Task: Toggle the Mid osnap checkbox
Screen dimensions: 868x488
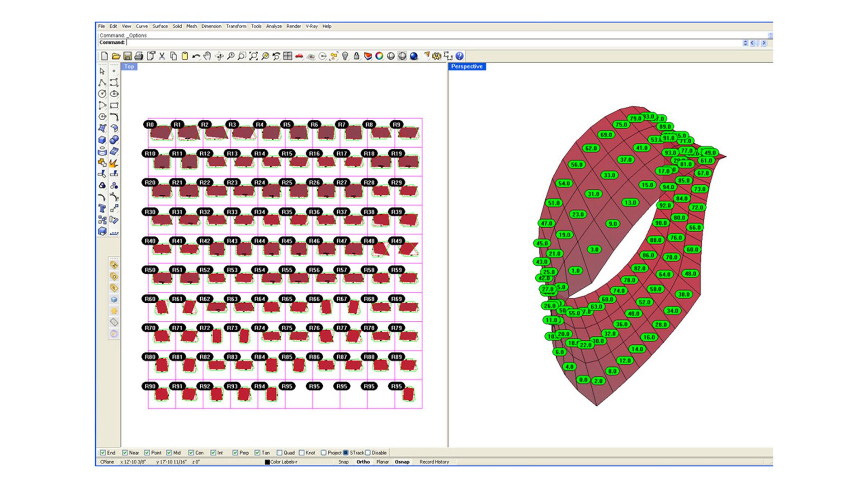Action: (x=169, y=453)
